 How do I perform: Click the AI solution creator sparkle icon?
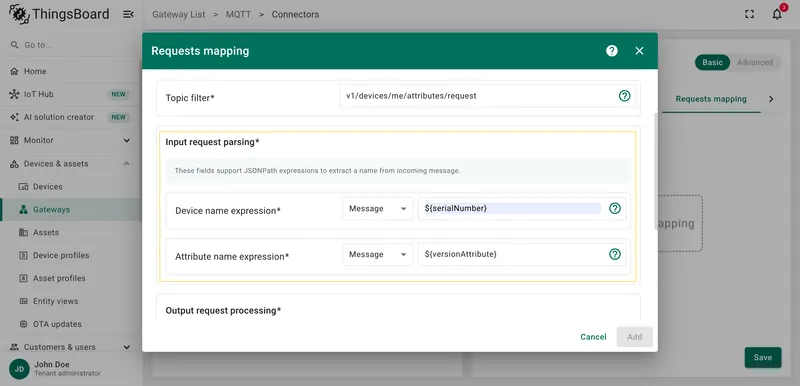14,117
